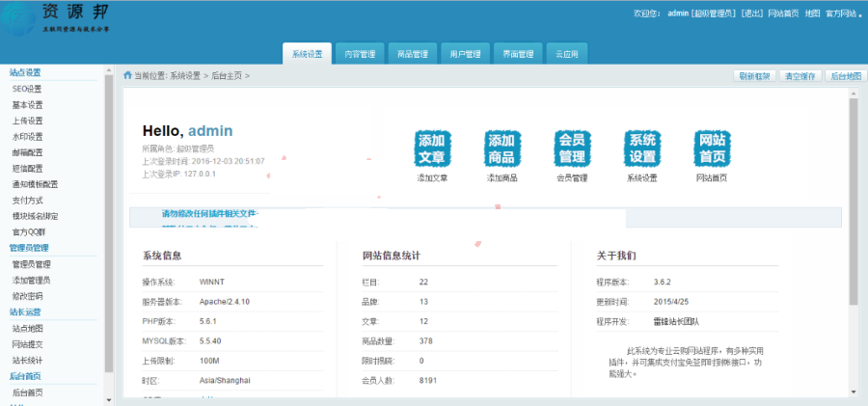Click the sidebar scrollbar down arrow

coord(108,400)
